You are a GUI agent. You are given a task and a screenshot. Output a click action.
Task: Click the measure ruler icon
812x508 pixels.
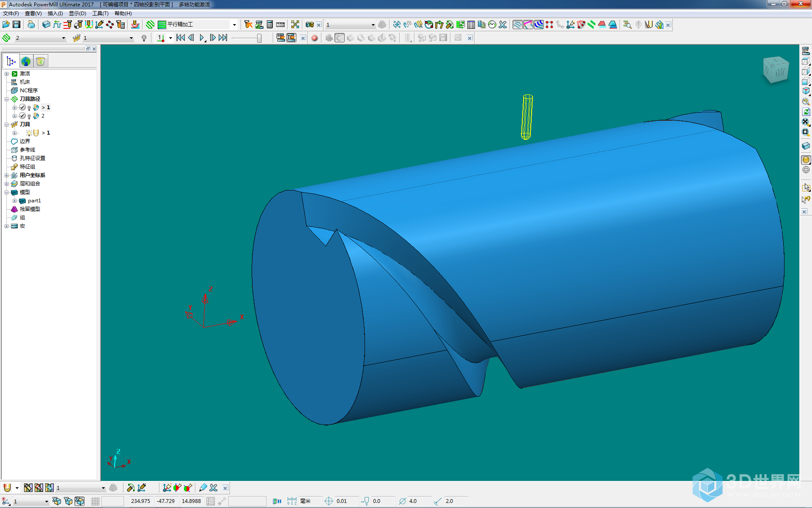pos(280,25)
